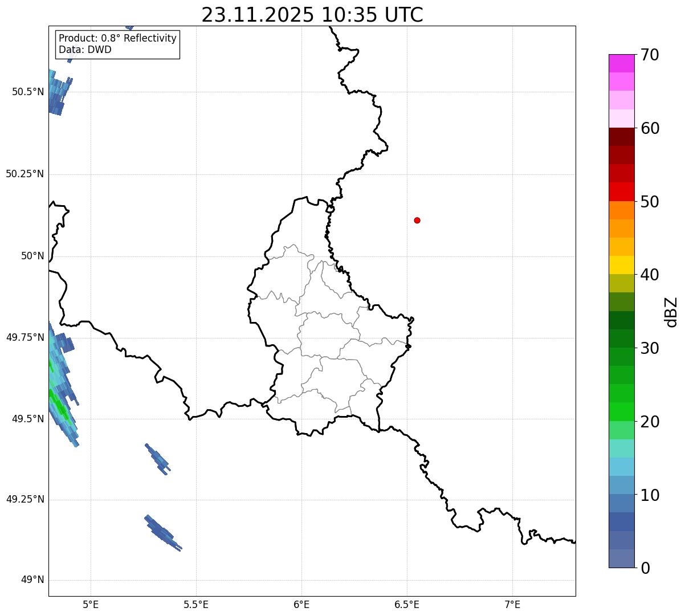This screenshot has width=685, height=616.
Task: Click the dBZ colorbar axis label
Action: (x=671, y=311)
